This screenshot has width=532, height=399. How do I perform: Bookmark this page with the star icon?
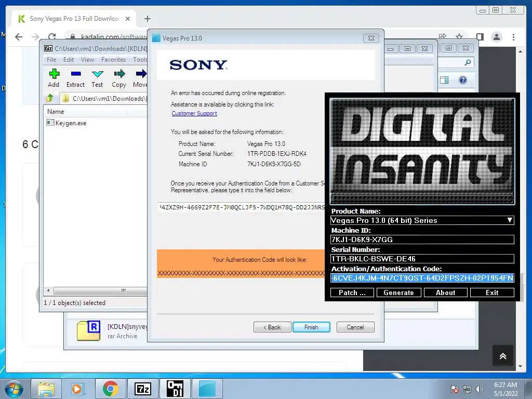pyautogui.click(x=459, y=36)
